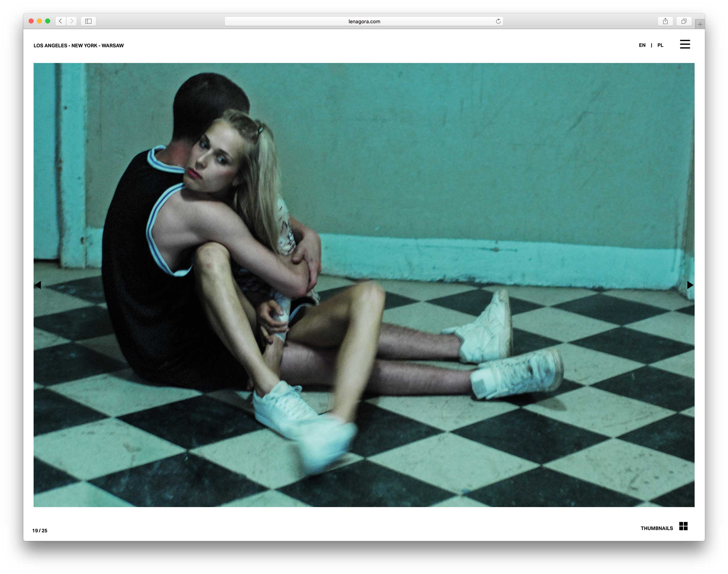Toggle the Safari sidebar
This screenshot has height=574, width=728.
click(88, 21)
